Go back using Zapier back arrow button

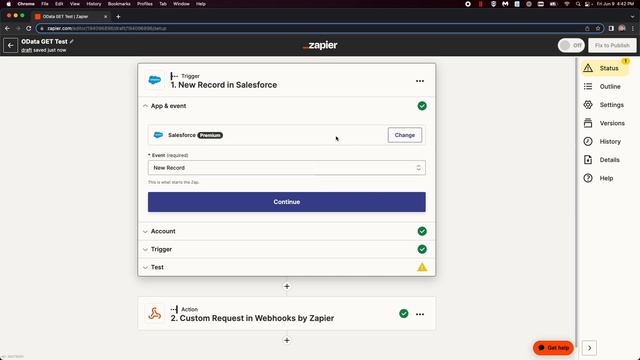click(x=10, y=45)
